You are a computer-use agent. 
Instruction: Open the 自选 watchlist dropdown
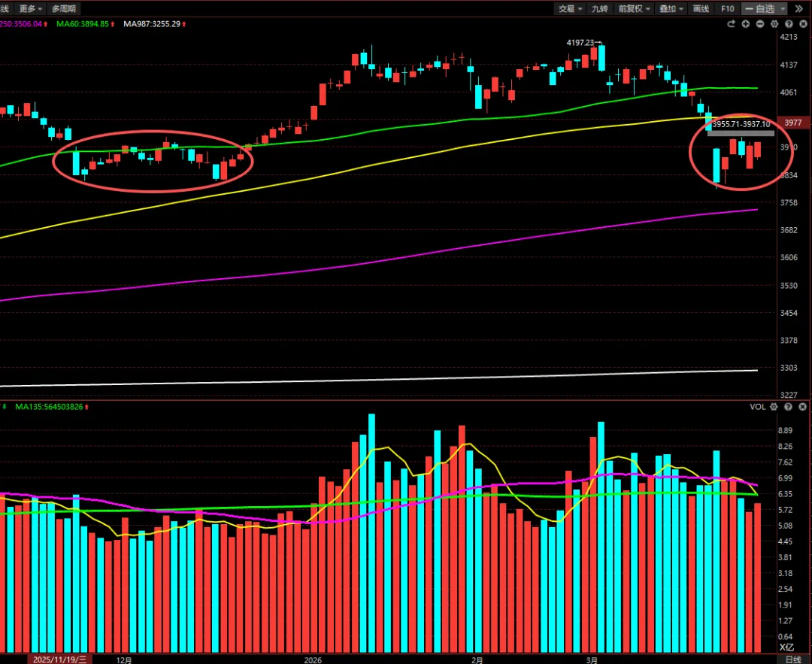coord(765,9)
